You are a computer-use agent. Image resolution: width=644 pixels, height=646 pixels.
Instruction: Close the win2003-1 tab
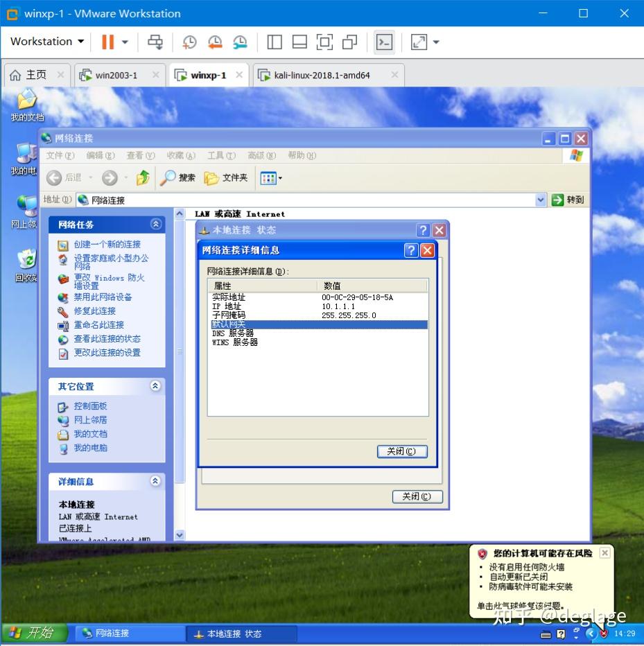pyautogui.click(x=156, y=75)
